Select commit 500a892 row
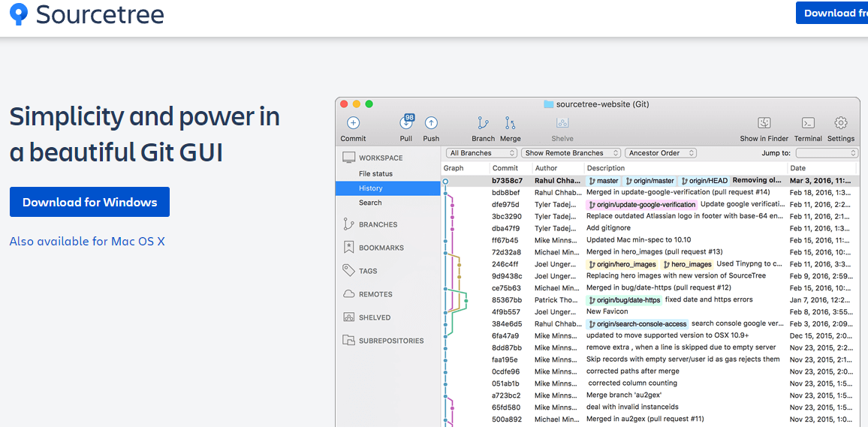The height and width of the screenshot is (433, 868). [651, 419]
